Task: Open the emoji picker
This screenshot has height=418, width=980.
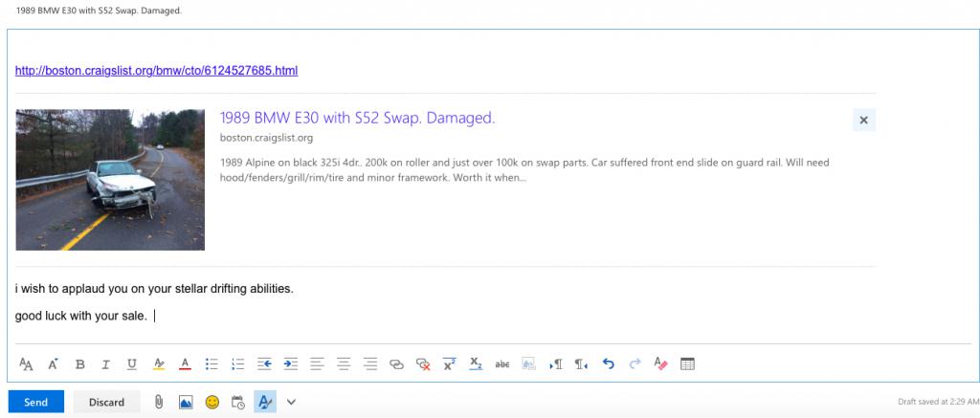Action: 212,403
